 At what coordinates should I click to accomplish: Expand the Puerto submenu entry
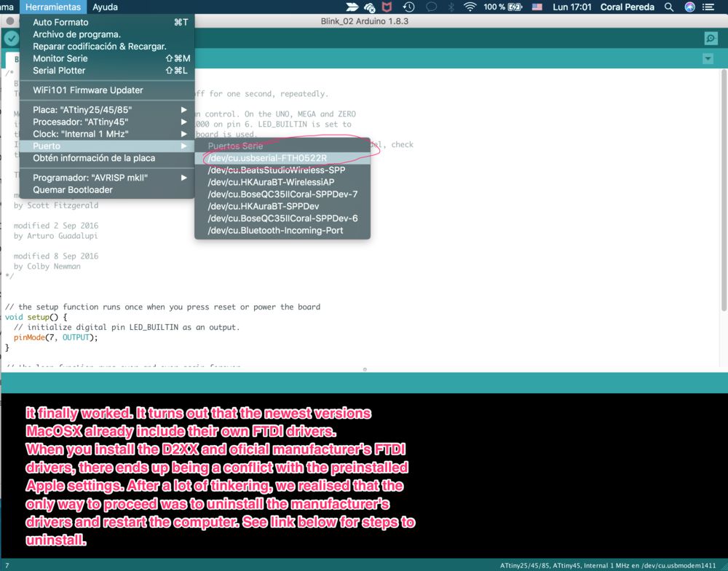tap(107, 146)
